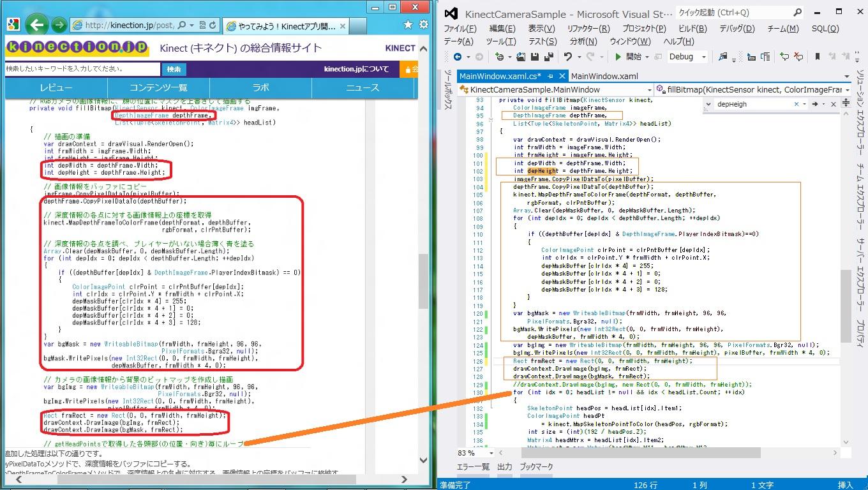Click the 検索 search button on website
This screenshot has width=868, height=490.
coord(174,69)
